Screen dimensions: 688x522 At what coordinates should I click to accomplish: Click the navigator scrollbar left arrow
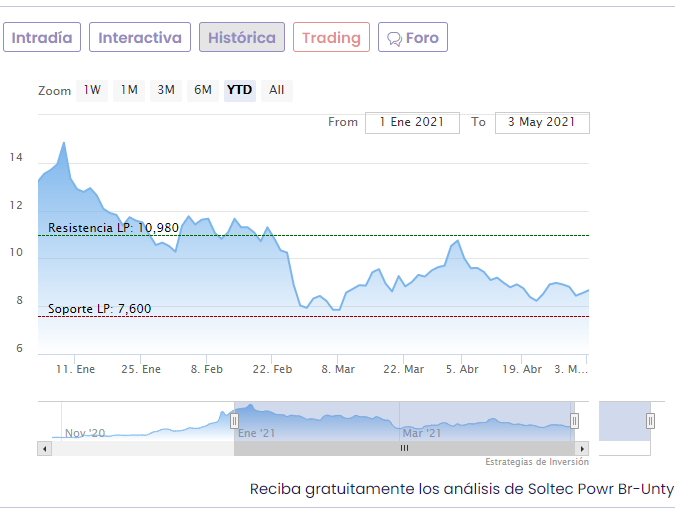(x=44, y=449)
